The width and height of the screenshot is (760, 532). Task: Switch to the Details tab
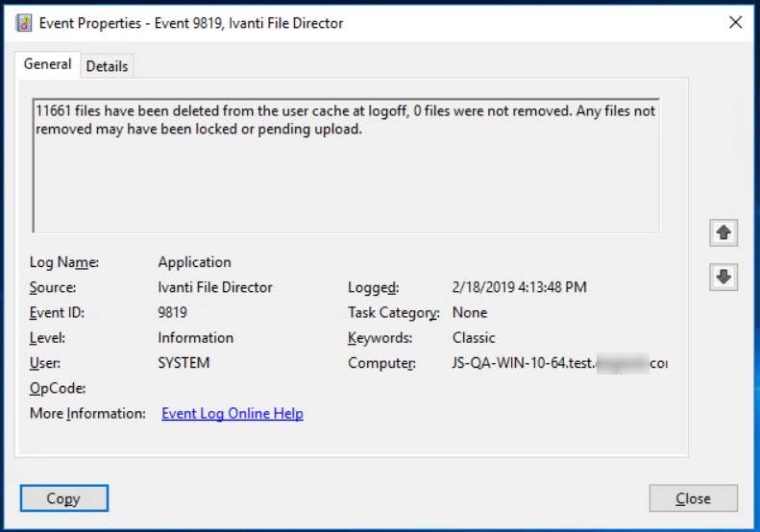coord(107,66)
